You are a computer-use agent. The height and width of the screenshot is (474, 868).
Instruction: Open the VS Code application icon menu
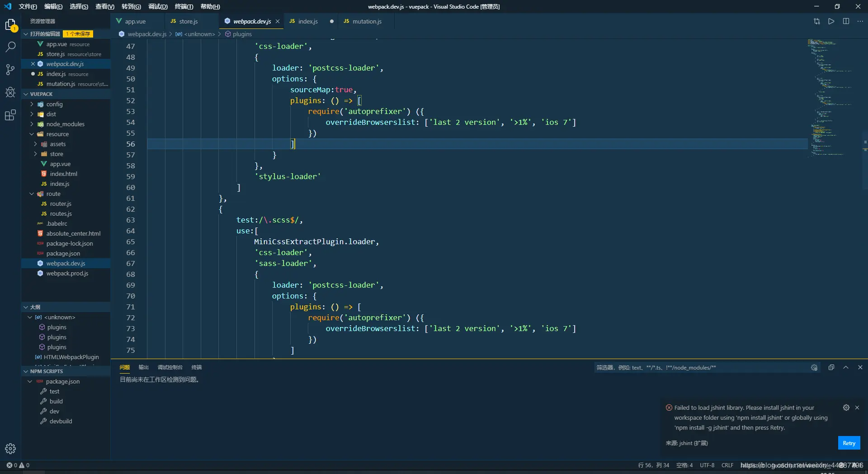8,6
